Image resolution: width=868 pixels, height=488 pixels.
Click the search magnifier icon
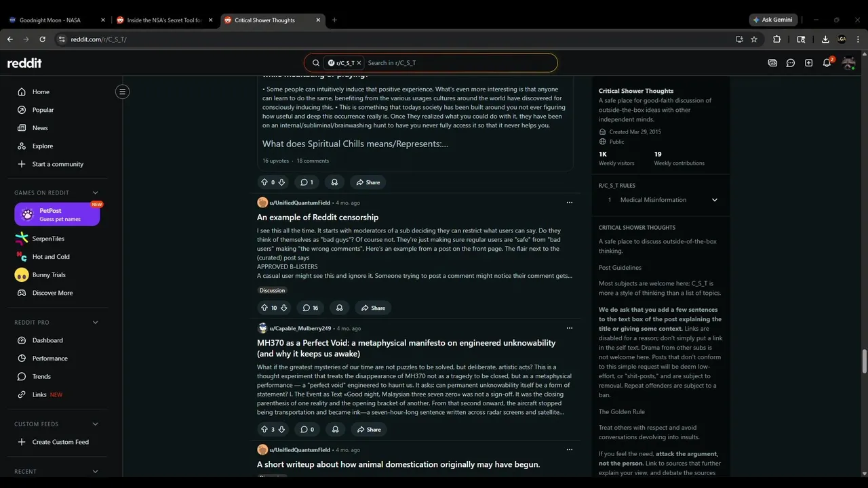(x=316, y=63)
